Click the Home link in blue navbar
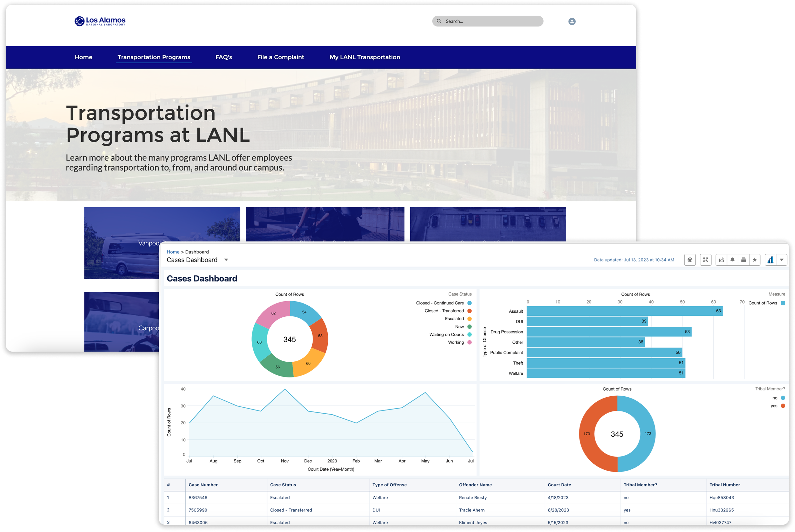The image size is (795, 532). [x=84, y=57]
